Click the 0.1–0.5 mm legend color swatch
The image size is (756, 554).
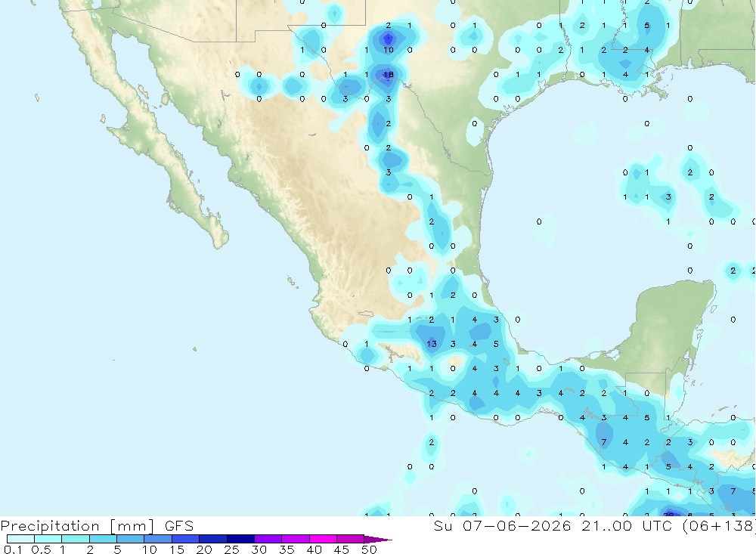tap(20, 539)
